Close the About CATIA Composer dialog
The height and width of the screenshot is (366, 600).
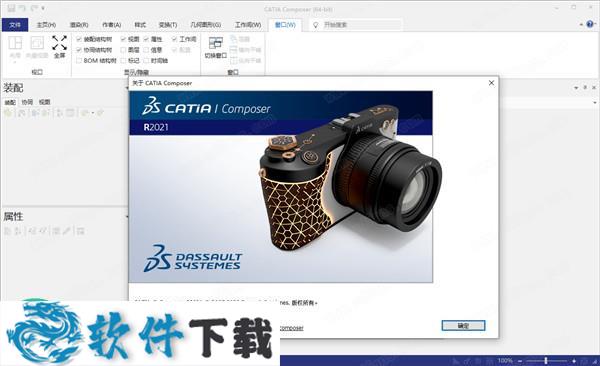491,83
